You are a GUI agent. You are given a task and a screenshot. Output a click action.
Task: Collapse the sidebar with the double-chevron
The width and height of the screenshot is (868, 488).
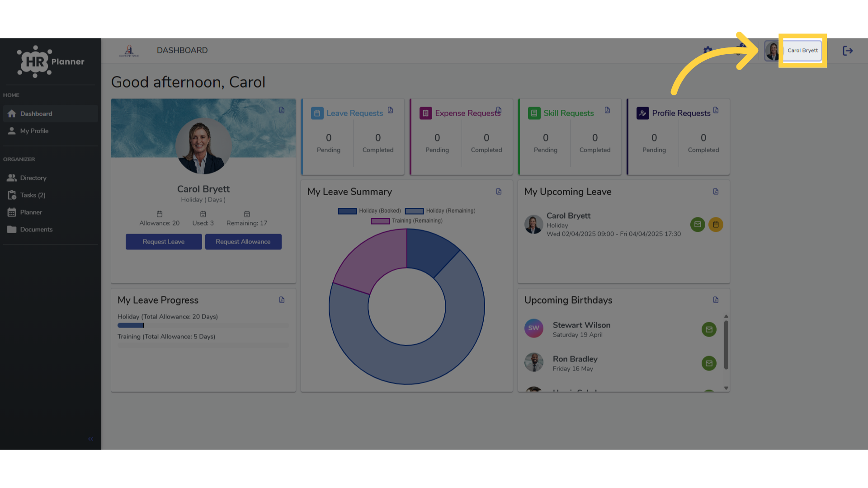coord(90,439)
